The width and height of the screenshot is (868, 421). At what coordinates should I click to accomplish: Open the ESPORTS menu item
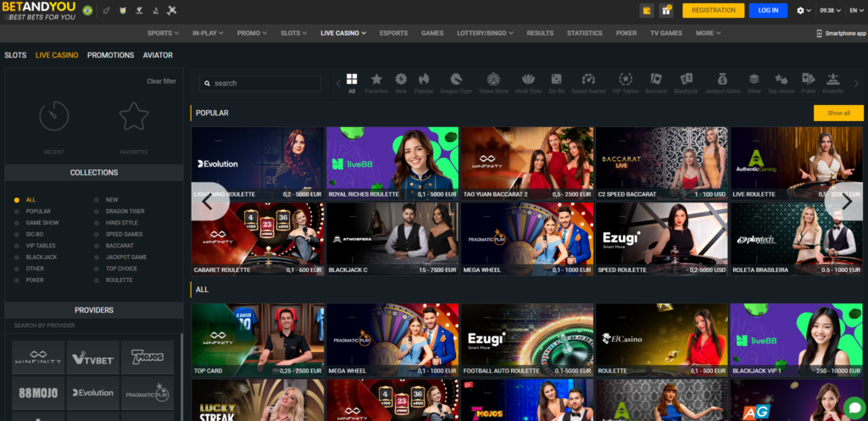[x=393, y=33]
